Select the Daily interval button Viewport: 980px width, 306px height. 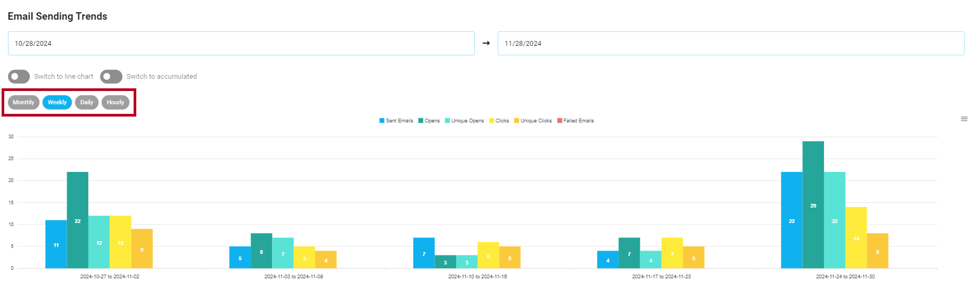pyautogui.click(x=87, y=102)
